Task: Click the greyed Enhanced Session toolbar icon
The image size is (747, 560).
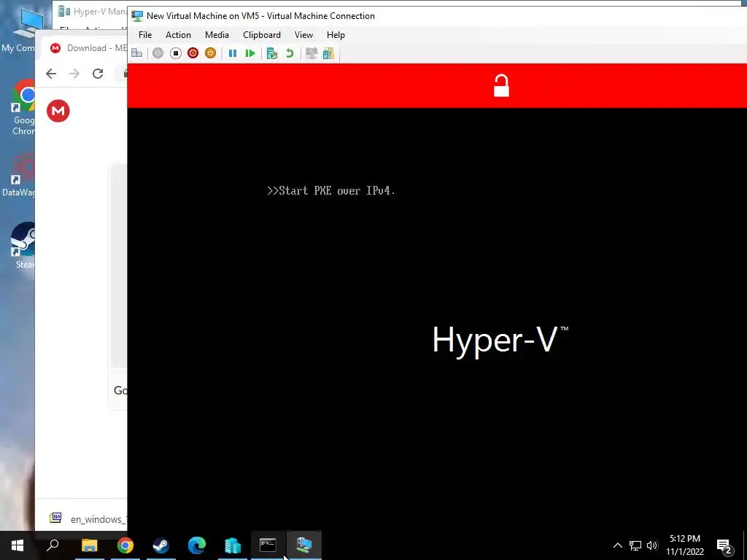Action: click(311, 53)
